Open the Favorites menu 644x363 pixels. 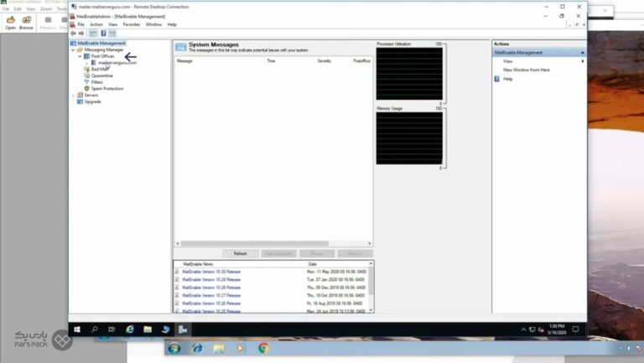pyautogui.click(x=132, y=24)
